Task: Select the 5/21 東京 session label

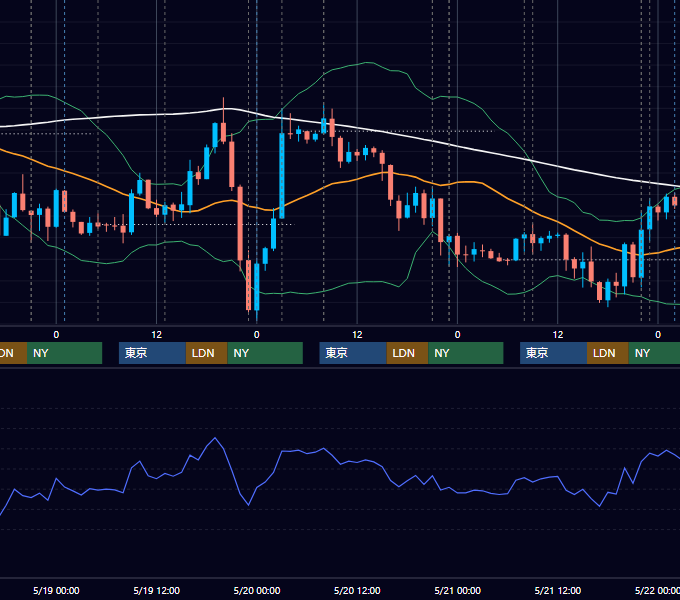Action: (x=553, y=353)
